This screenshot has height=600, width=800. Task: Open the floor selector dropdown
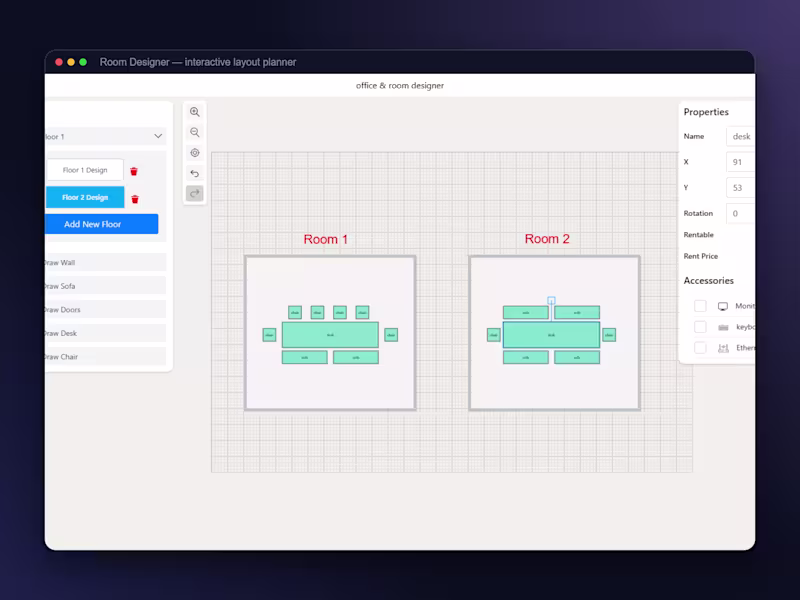(105, 136)
